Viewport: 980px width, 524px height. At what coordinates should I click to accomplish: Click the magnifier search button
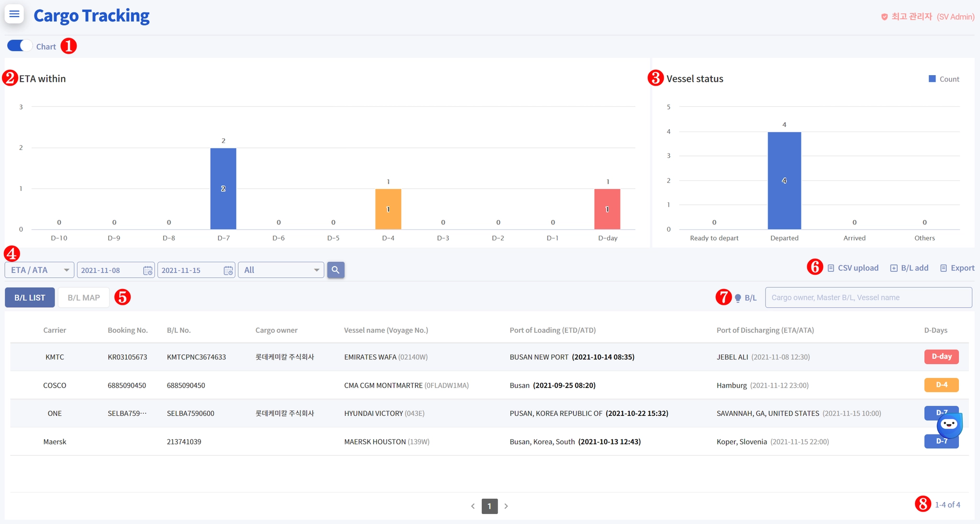335,270
